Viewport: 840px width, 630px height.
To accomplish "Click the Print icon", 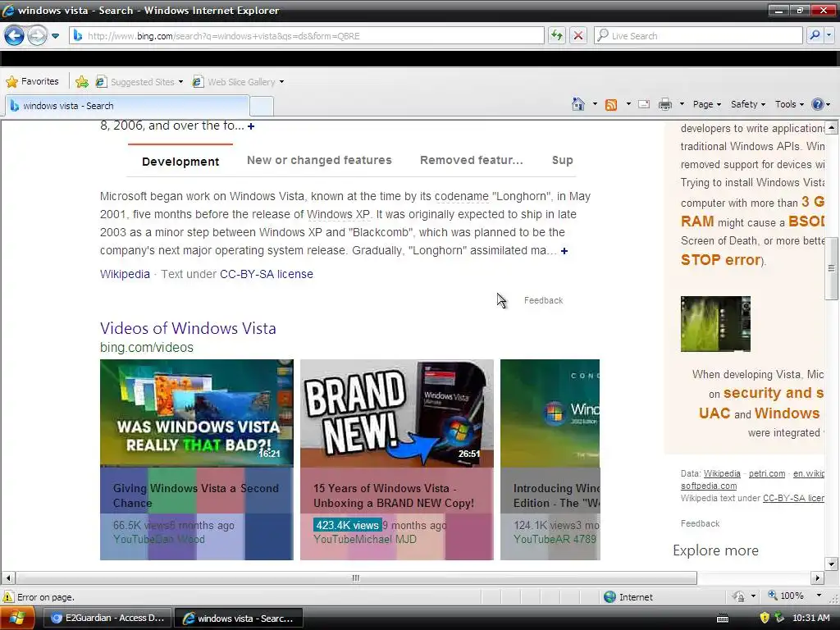I will pos(664,104).
